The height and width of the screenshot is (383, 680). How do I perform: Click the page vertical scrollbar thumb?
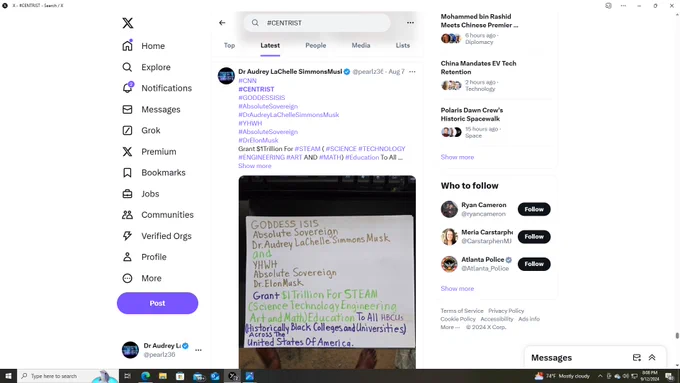click(677, 336)
